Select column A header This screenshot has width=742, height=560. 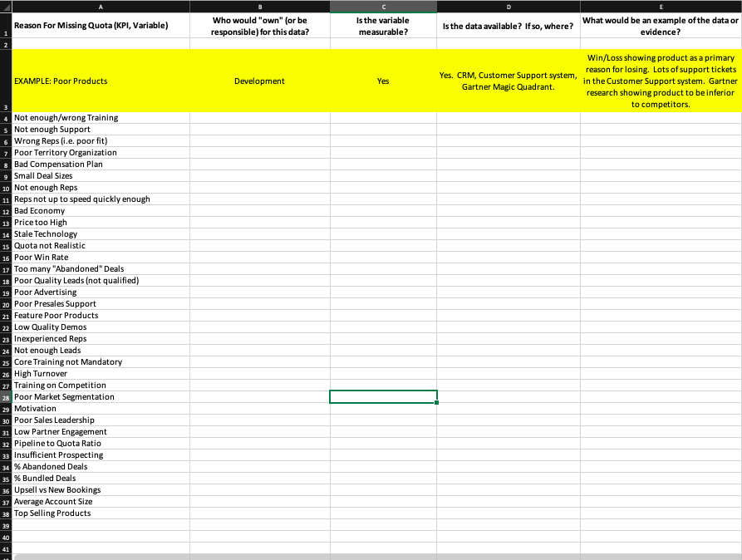click(101, 6)
